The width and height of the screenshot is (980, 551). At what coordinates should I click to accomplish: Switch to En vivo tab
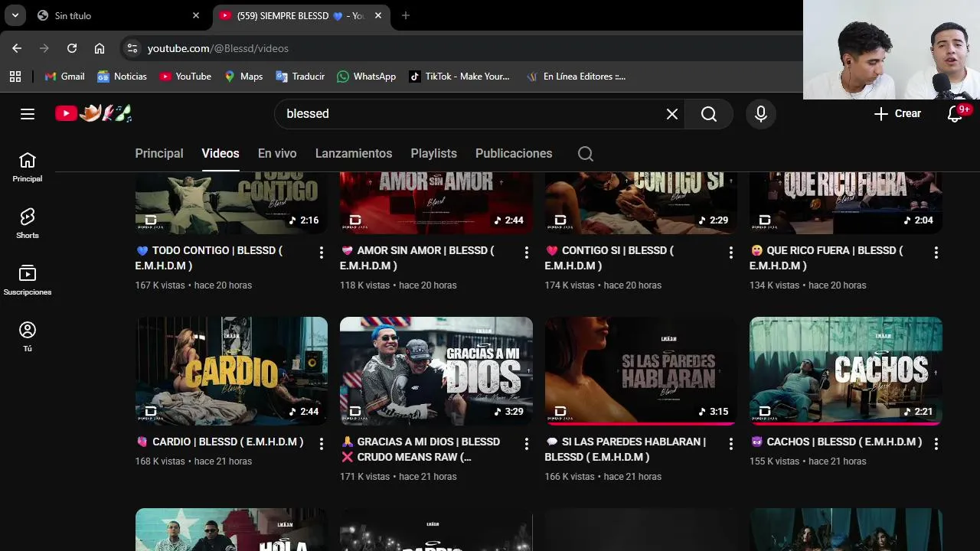pyautogui.click(x=277, y=154)
